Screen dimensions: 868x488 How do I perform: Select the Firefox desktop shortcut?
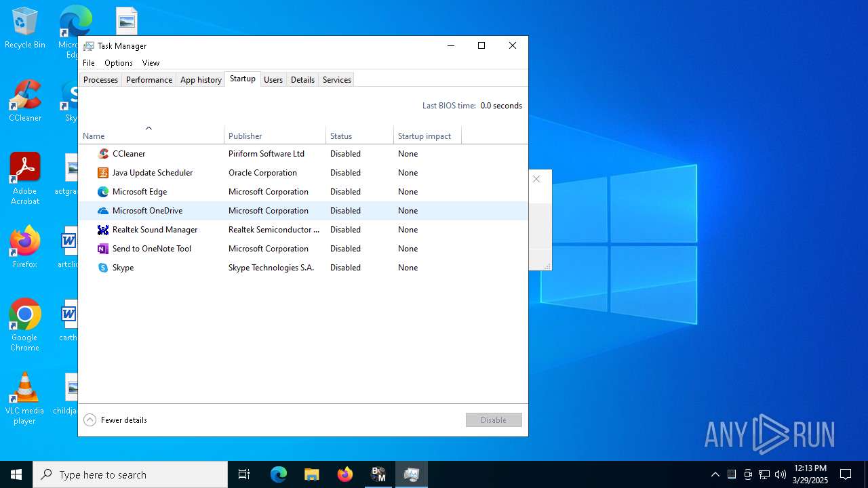coord(25,247)
